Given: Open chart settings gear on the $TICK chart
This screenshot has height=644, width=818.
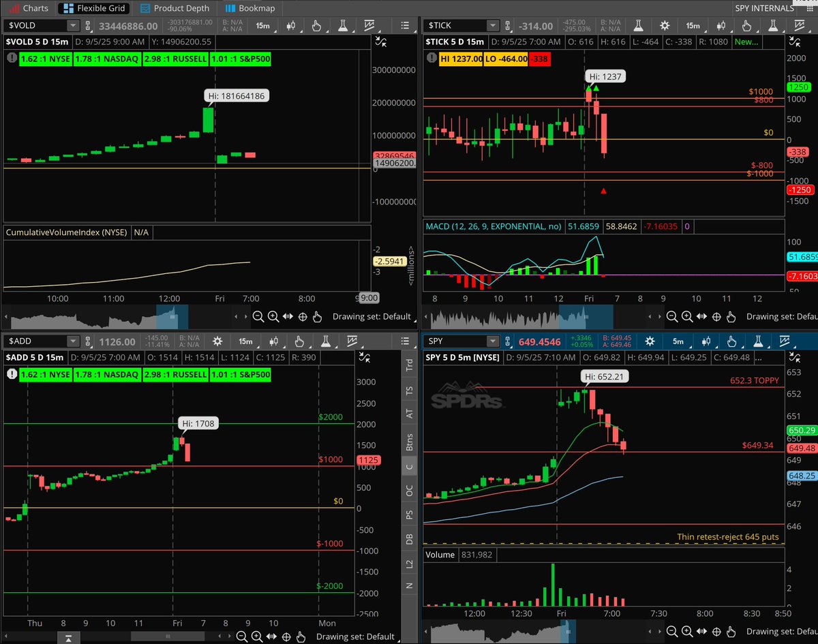Looking at the screenshot, I should tap(665, 25).
